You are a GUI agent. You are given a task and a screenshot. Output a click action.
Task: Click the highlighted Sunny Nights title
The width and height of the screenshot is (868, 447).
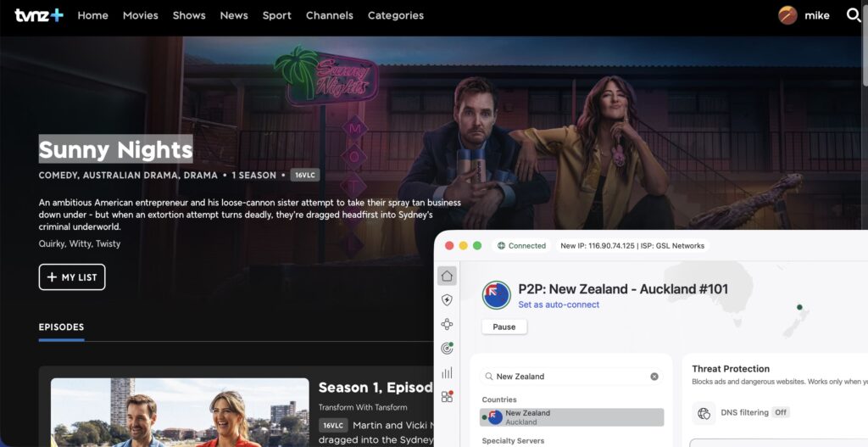(115, 149)
